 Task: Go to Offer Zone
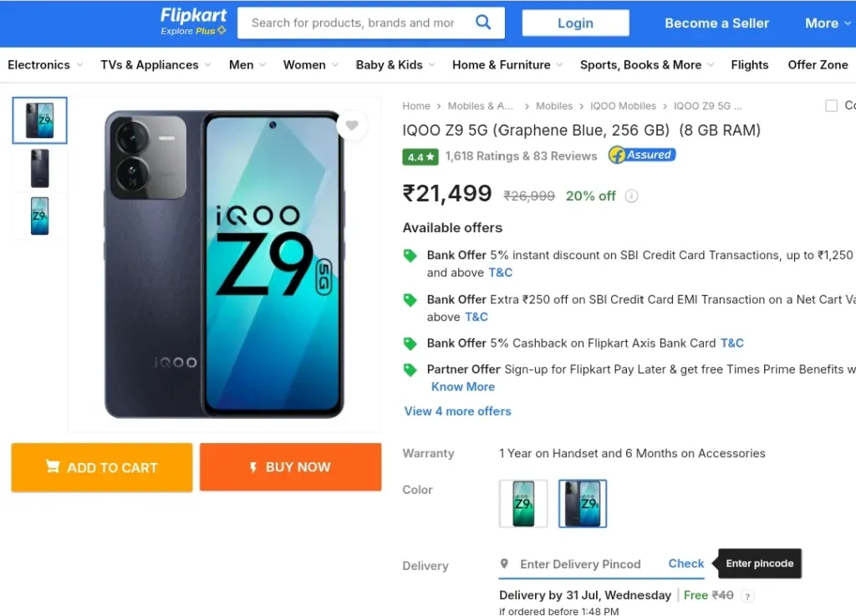[x=818, y=65]
